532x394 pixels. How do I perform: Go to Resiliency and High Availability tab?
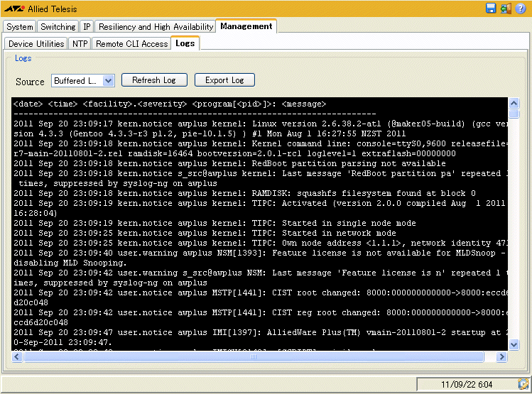pyautogui.click(x=156, y=26)
